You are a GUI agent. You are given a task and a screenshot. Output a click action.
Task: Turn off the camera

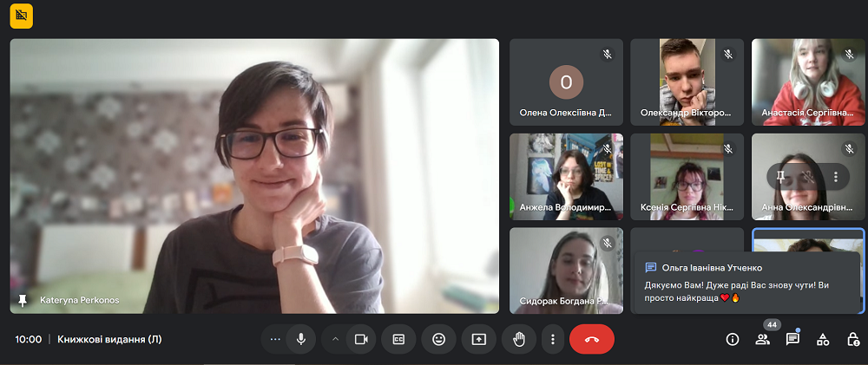tap(361, 339)
